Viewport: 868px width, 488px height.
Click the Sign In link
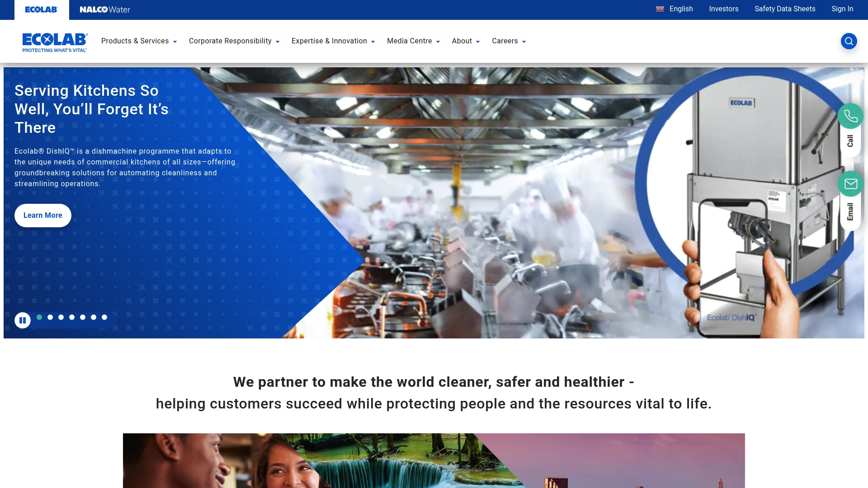(842, 9)
